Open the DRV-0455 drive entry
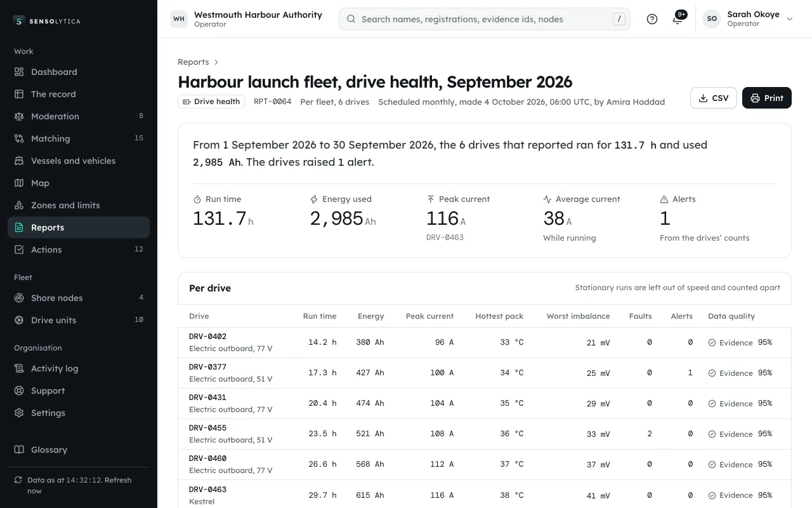This screenshot has height=508, width=812. point(485,434)
